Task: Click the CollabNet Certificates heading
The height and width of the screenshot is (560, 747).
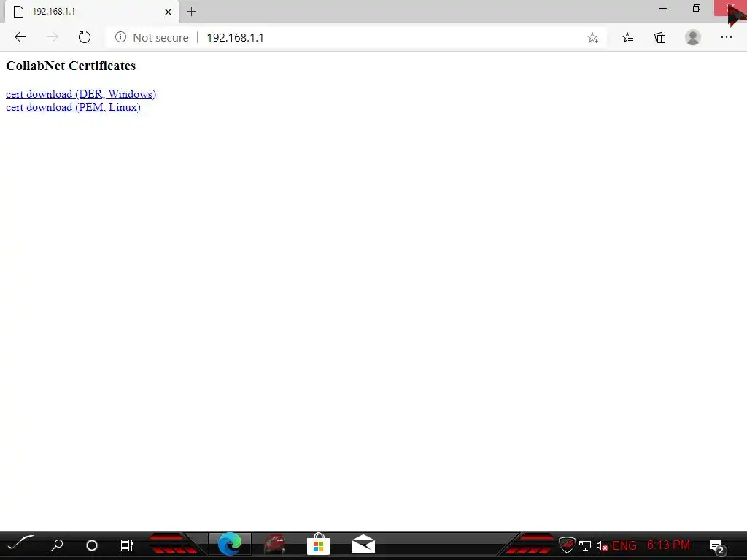Action: tap(71, 66)
